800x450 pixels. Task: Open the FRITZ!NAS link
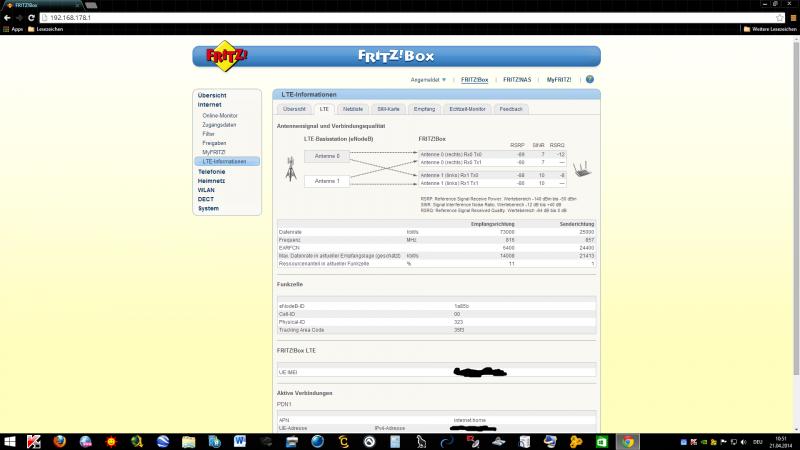(517, 80)
